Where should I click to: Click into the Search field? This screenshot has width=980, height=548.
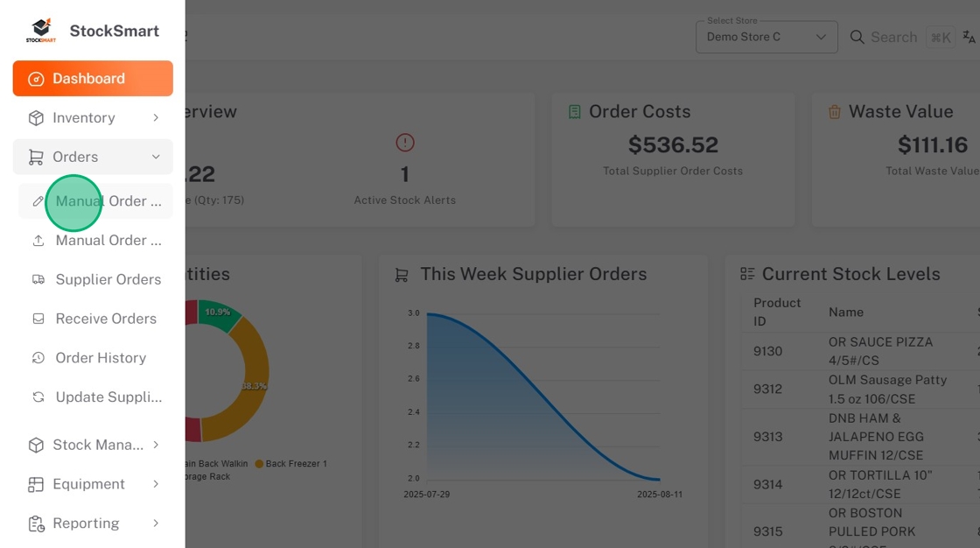tap(893, 37)
